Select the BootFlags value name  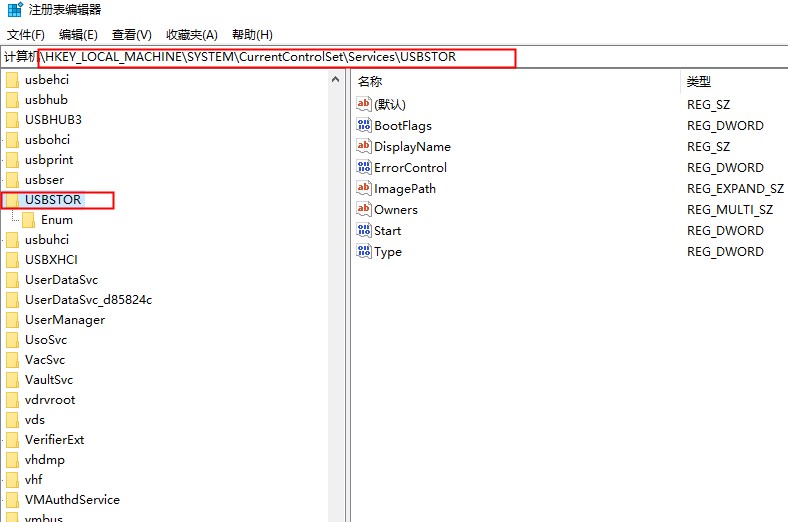[x=403, y=126]
